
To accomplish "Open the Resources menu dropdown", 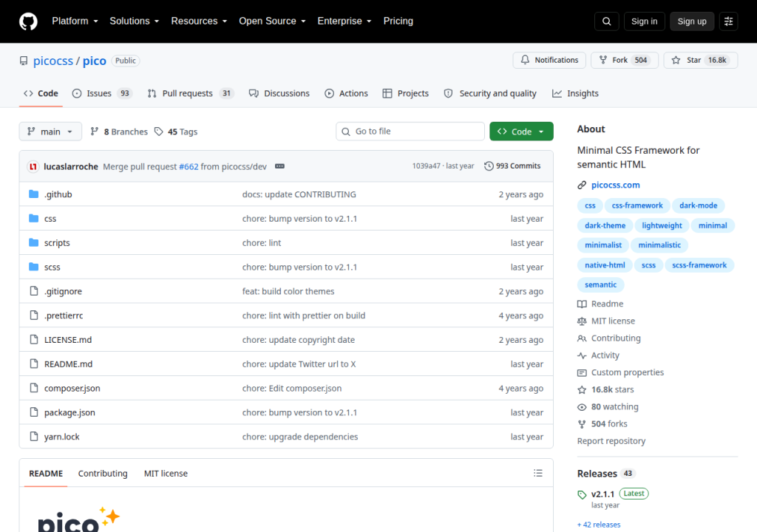I will (199, 21).
